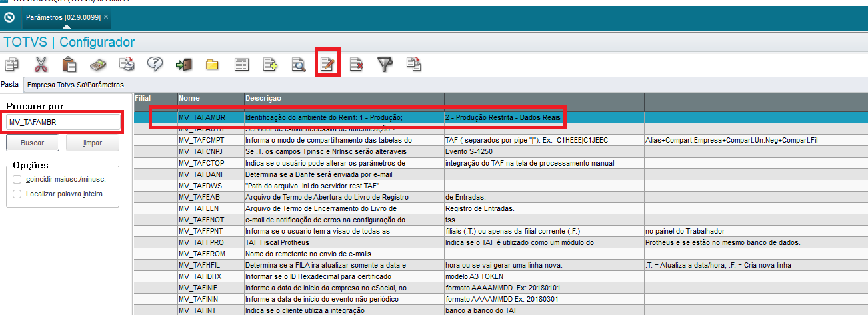Click 'Evento S-1250' cell
Viewport: 868px width, 315px height.
click(544, 151)
